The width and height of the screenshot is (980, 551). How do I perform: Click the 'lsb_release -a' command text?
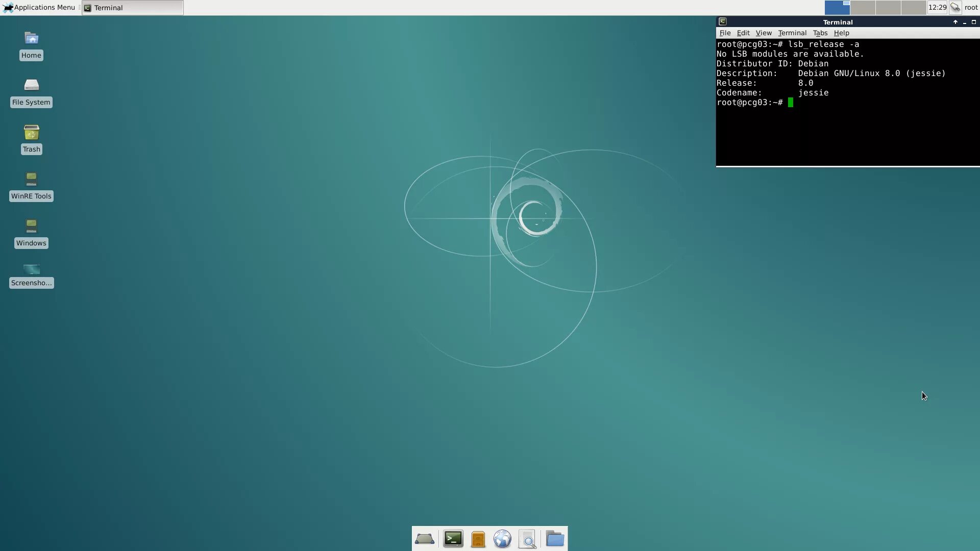click(x=823, y=44)
